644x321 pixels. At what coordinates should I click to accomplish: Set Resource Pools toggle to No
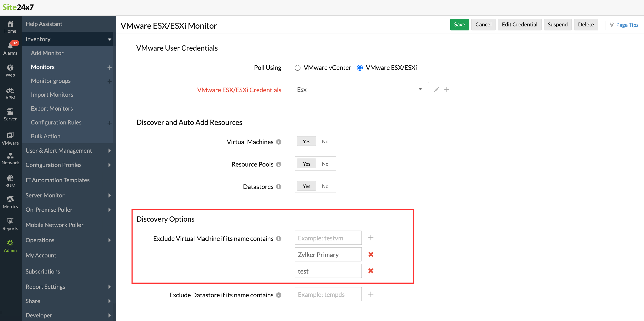pyautogui.click(x=325, y=164)
